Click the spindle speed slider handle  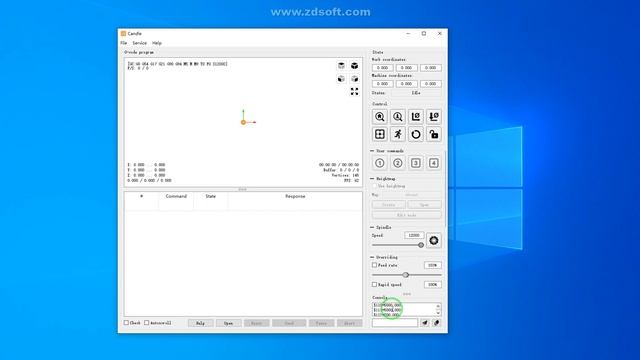tap(421, 245)
